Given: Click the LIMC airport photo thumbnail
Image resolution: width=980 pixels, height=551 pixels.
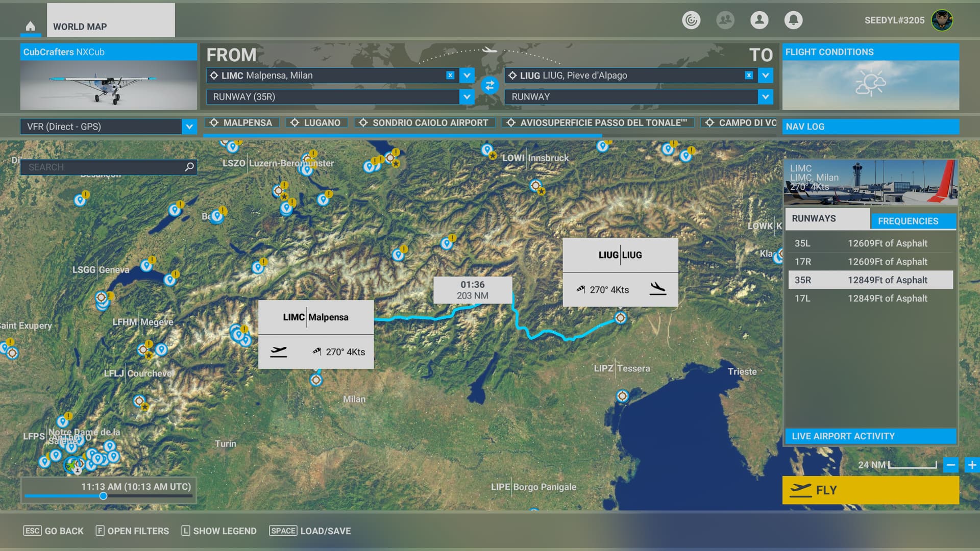Looking at the screenshot, I should [871, 183].
